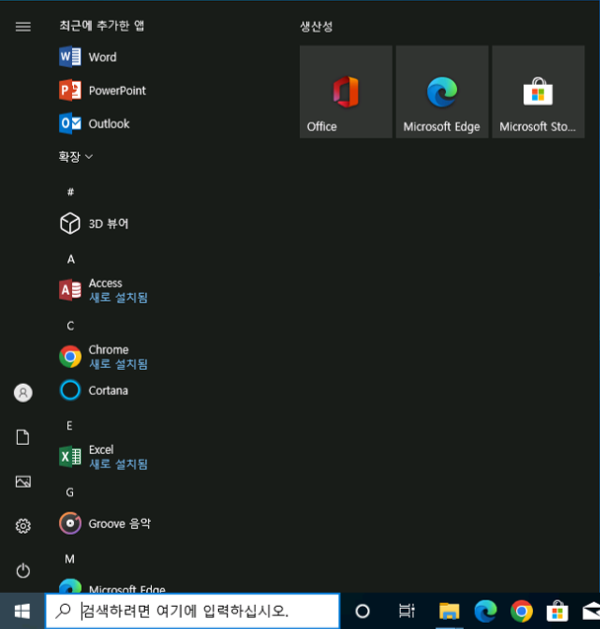This screenshot has width=600, height=629.
Task: Click the G letter header
Action: (70, 492)
